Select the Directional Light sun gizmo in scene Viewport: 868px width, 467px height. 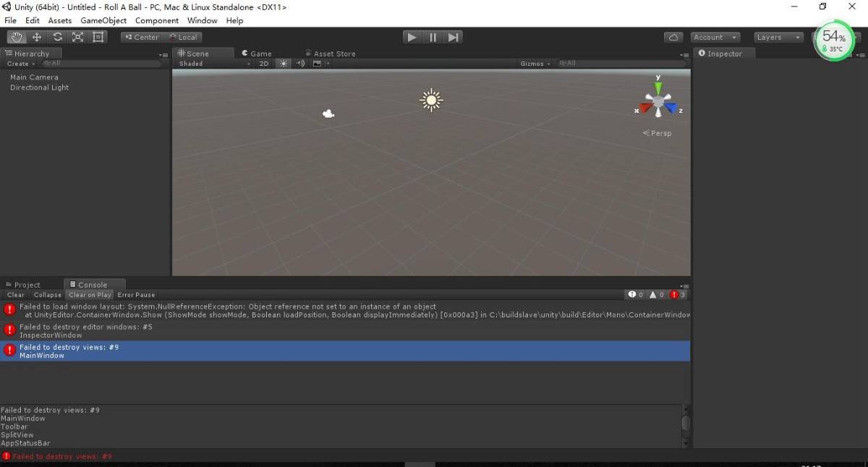pyautogui.click(x=431, y=100)
